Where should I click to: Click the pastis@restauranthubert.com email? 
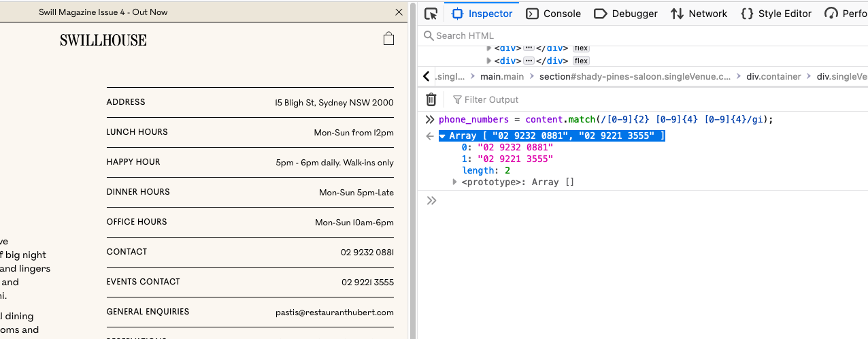[x=335, y=312]
